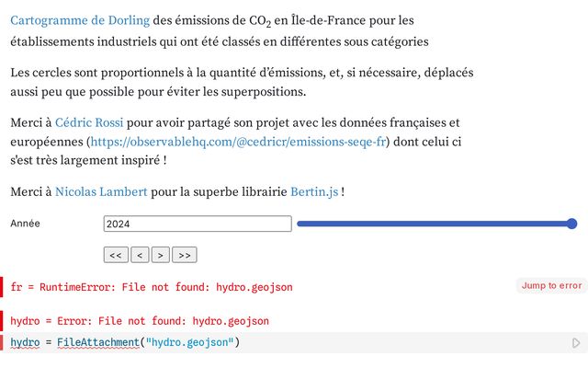Click the hydro variable name in code editor

(x=25, y=343)
